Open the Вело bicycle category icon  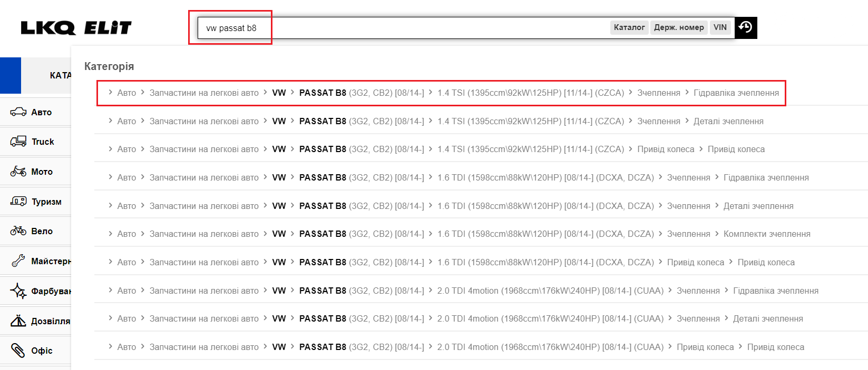[x=18, y=231]
